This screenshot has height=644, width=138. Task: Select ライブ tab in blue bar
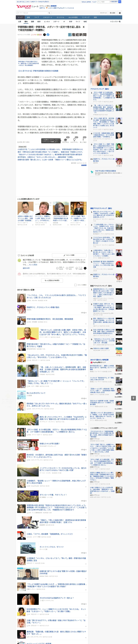click(x=37, y=17)
